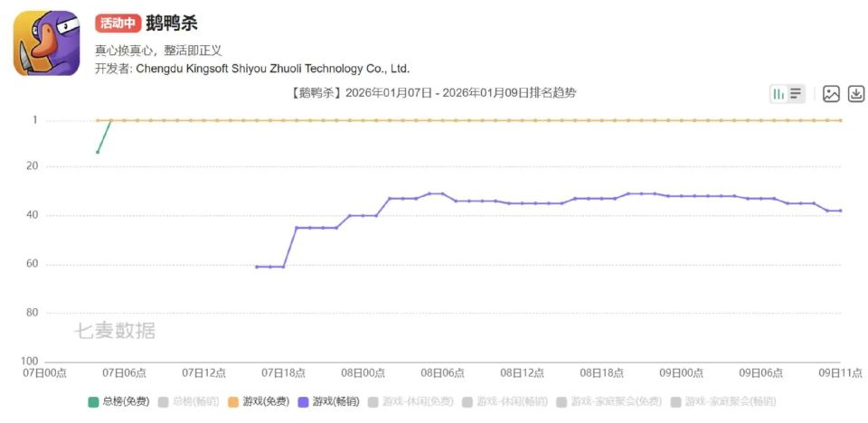Click first purple 游戏(畅销) data point at rank 61

point(257,267)
